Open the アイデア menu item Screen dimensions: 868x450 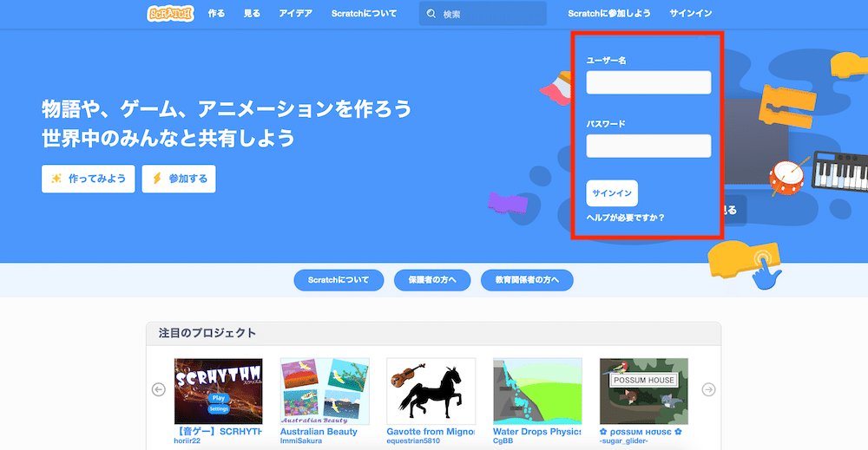click(296, 13)
